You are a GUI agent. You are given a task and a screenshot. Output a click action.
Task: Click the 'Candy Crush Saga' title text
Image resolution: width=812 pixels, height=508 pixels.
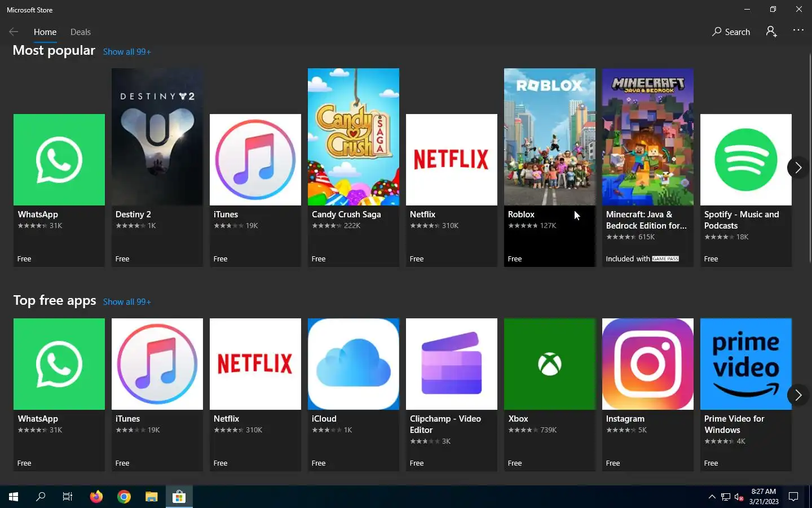[346, 214]
